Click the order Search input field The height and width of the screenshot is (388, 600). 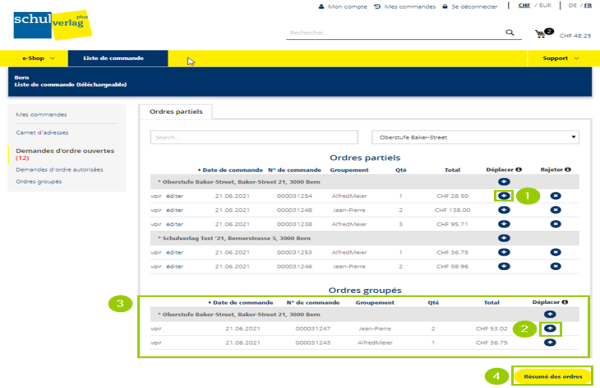coord(254,137)
